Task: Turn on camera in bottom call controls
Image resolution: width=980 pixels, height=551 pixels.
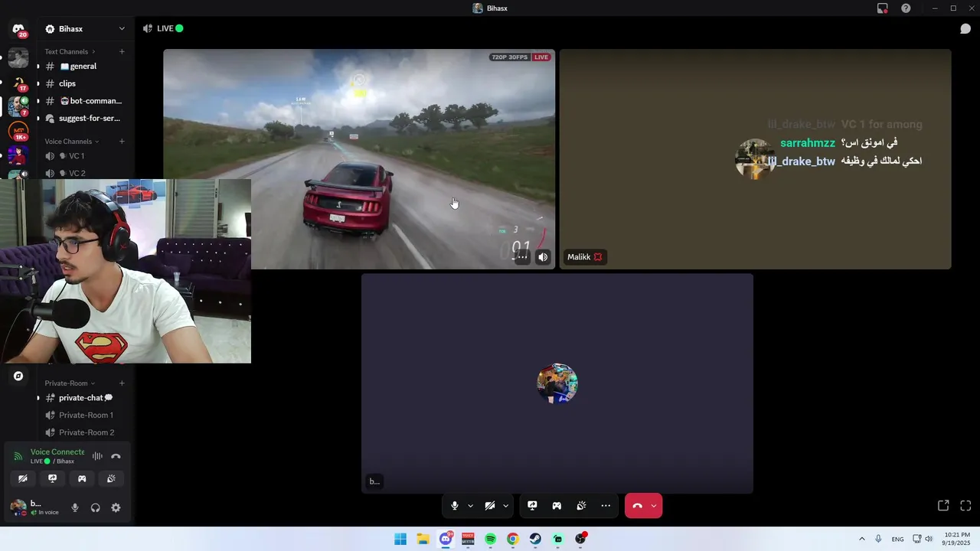Action: (490, 506)
